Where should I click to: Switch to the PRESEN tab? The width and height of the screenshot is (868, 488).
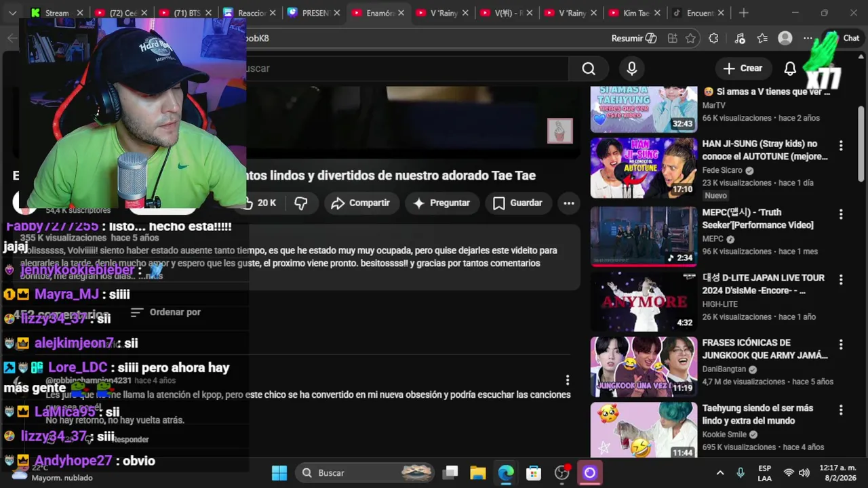pyautogui.click(x=313, y=13)
